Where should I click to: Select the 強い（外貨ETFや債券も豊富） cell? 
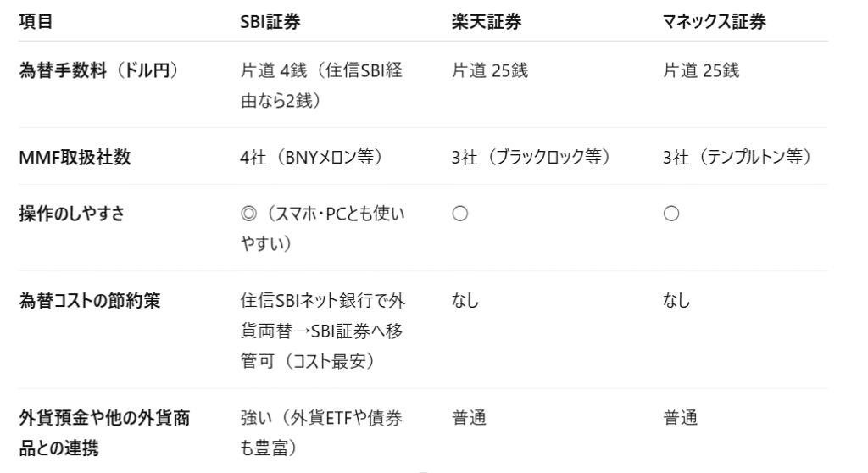coord(321,432)
